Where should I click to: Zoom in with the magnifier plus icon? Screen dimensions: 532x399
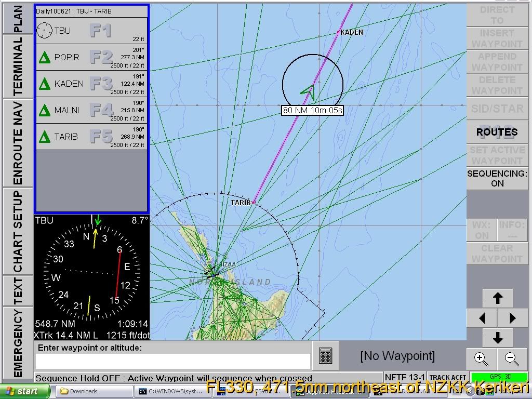tap(482, 358)
